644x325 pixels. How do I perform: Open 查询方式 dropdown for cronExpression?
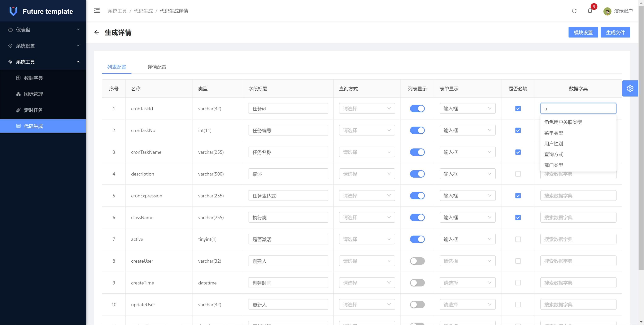coord(367,196)
